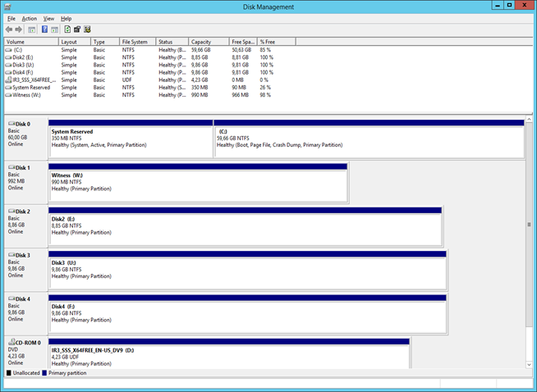Select the (C:) 59,66 GB partition block
537x392 pixels.
(x=369, y=139)
